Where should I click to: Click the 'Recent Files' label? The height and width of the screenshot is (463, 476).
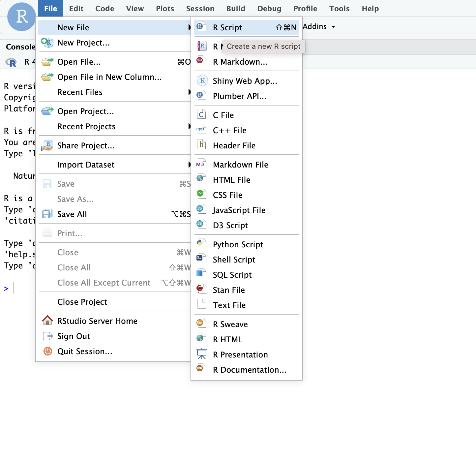point(80,92)
